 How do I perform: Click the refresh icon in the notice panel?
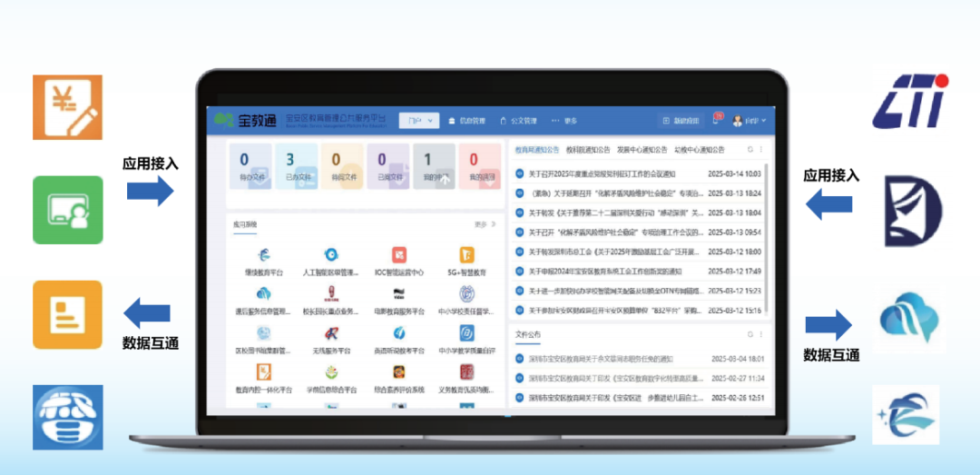(750, 150)
